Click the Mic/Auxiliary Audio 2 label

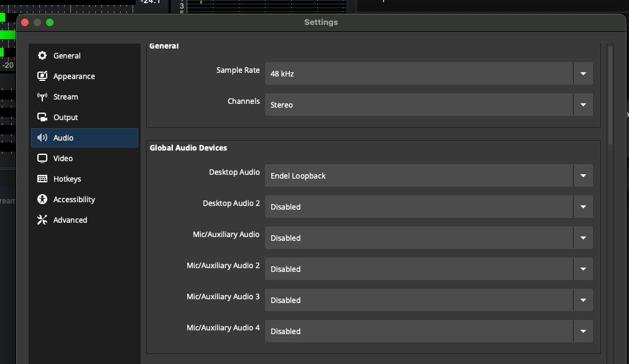click(x=223, y=266)
